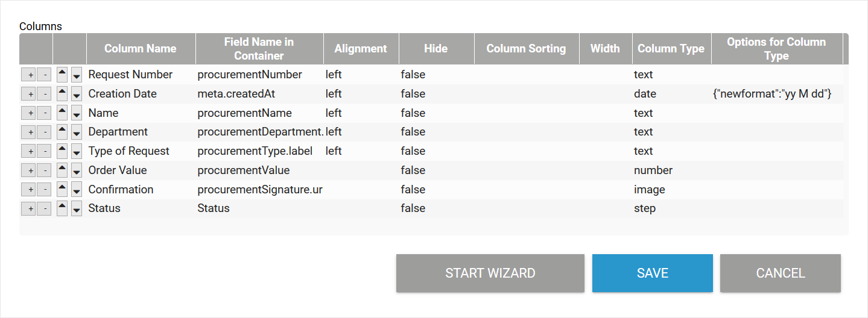Select Column Type cell for Confirmation
The height and width of the screenshot is (318, 868).
coord(649,190)
